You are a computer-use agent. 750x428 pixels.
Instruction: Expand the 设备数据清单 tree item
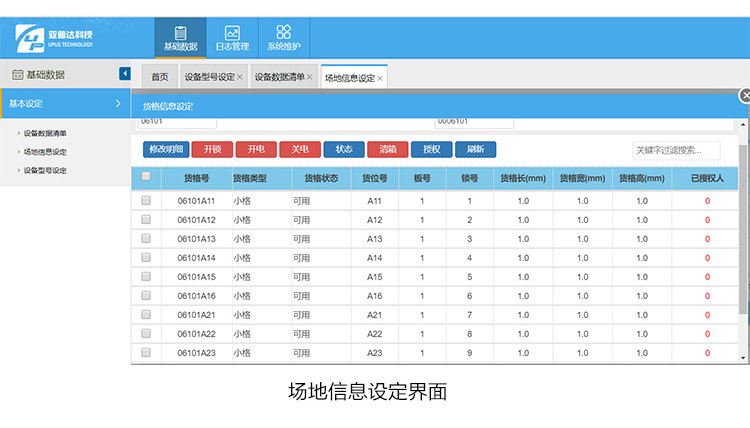(19, 133)
